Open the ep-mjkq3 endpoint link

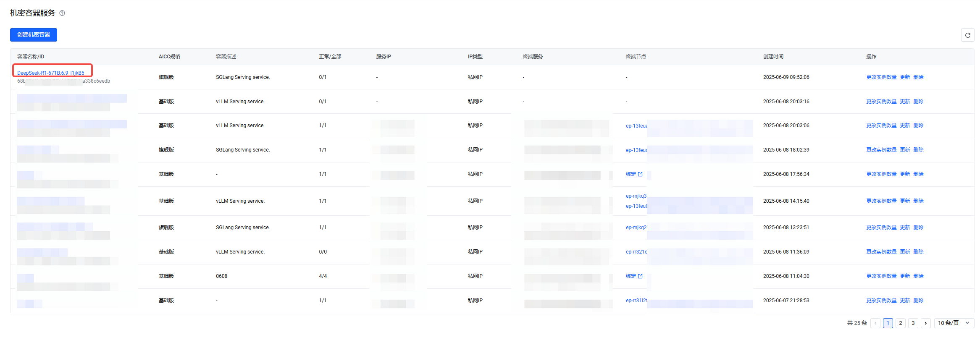coord(636,196)
